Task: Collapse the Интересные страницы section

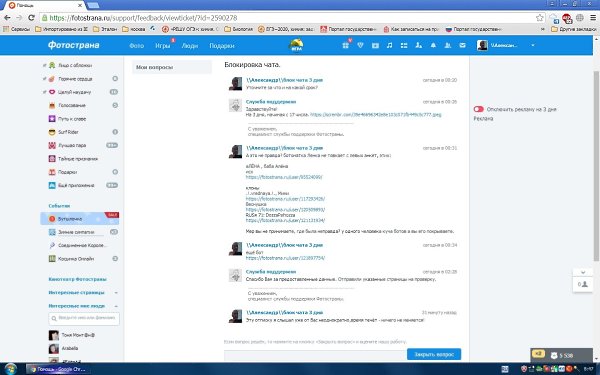Action: 116,293
